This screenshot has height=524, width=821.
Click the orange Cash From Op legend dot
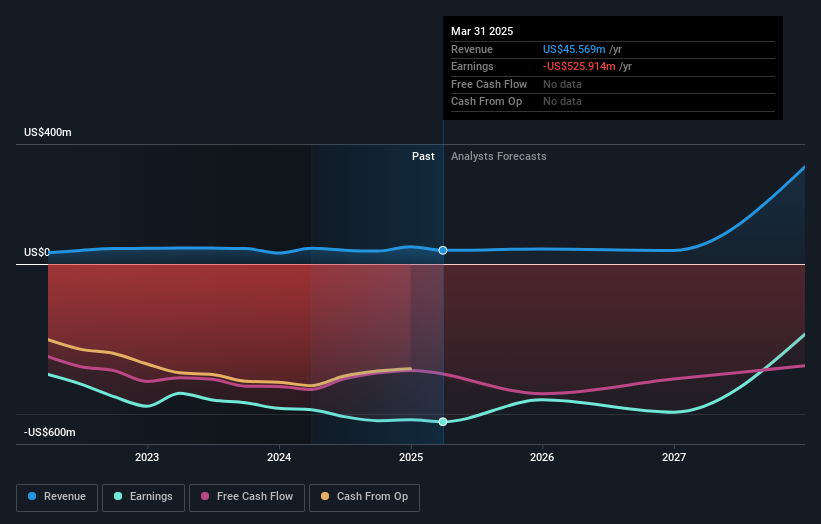(x=325, y=496)
